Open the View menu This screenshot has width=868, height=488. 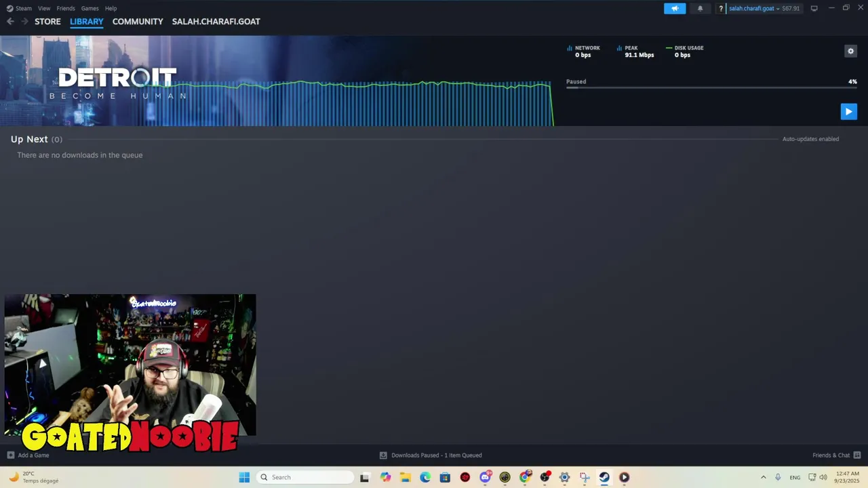tap(44, 8)
